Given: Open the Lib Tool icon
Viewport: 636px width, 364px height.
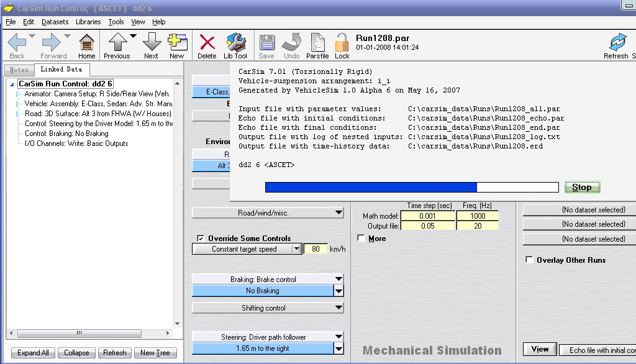Looking at the screenshot, I should point(235,42).
